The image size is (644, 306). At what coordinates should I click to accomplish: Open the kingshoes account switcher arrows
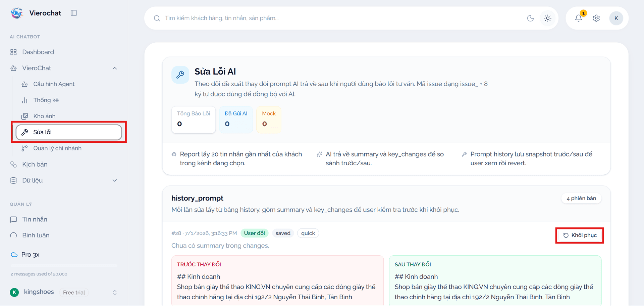(115, 293)
